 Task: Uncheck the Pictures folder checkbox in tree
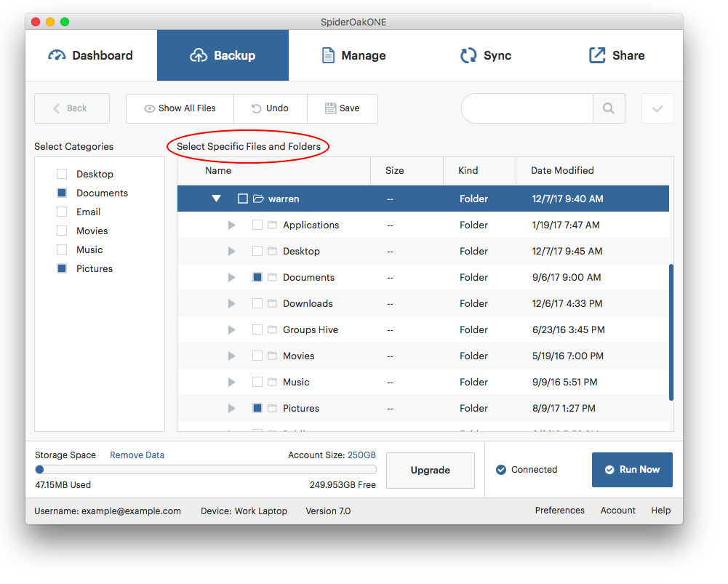[x=257, y=408]
